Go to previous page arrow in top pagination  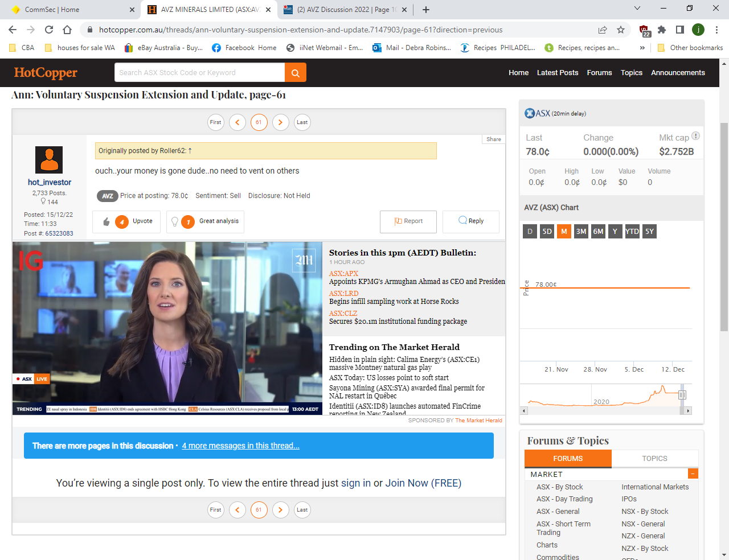point(237,122)
